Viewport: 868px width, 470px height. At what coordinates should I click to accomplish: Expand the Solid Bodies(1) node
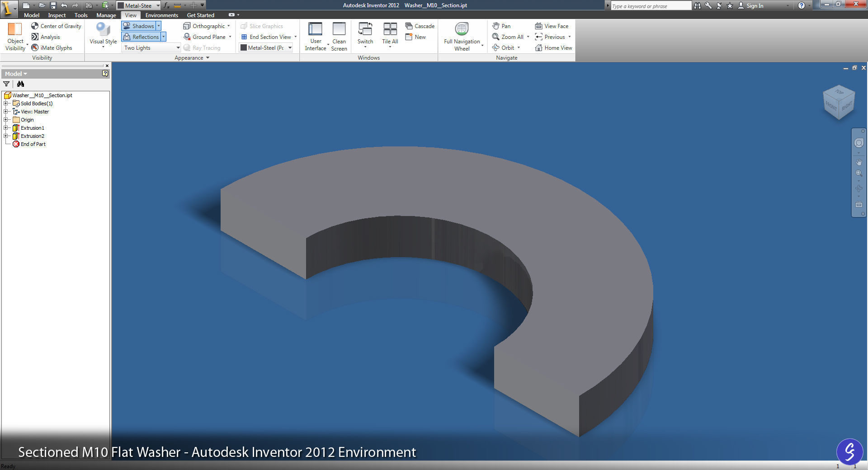6,103
